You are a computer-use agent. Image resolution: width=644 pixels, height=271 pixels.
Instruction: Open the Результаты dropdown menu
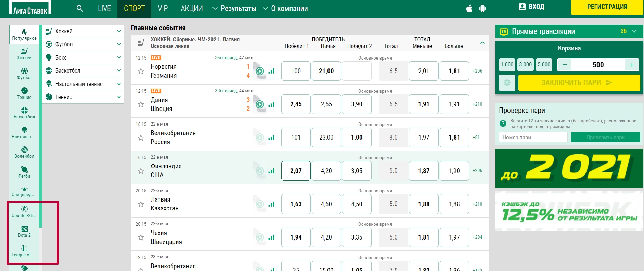coord(234,9)
